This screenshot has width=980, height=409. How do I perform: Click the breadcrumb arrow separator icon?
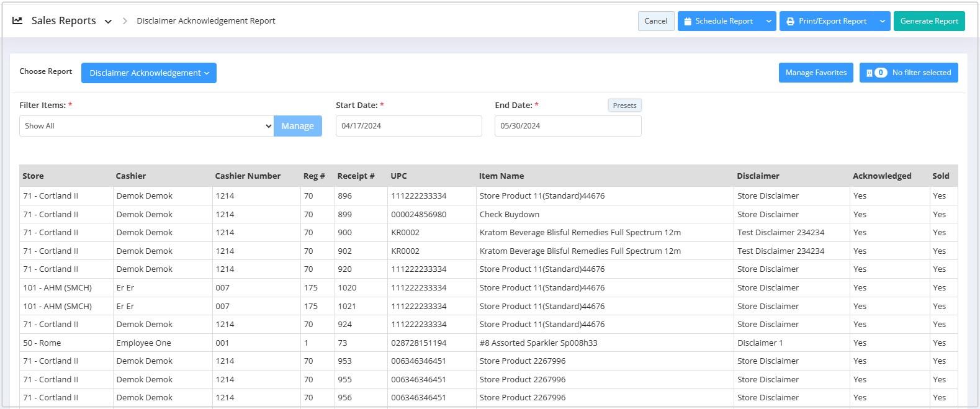tap(125, 21)
